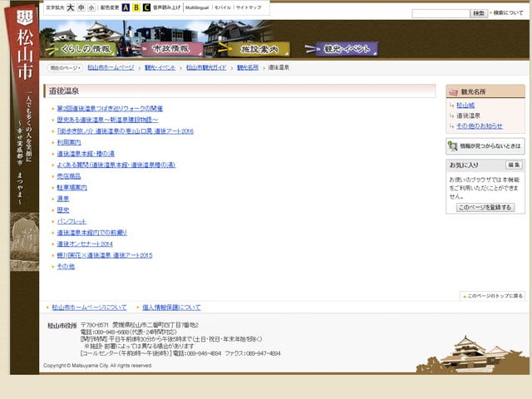The image size is (532, 399).
Task: Go to 松山市観光ガイド breadcrumb
Action: point(206,67)
